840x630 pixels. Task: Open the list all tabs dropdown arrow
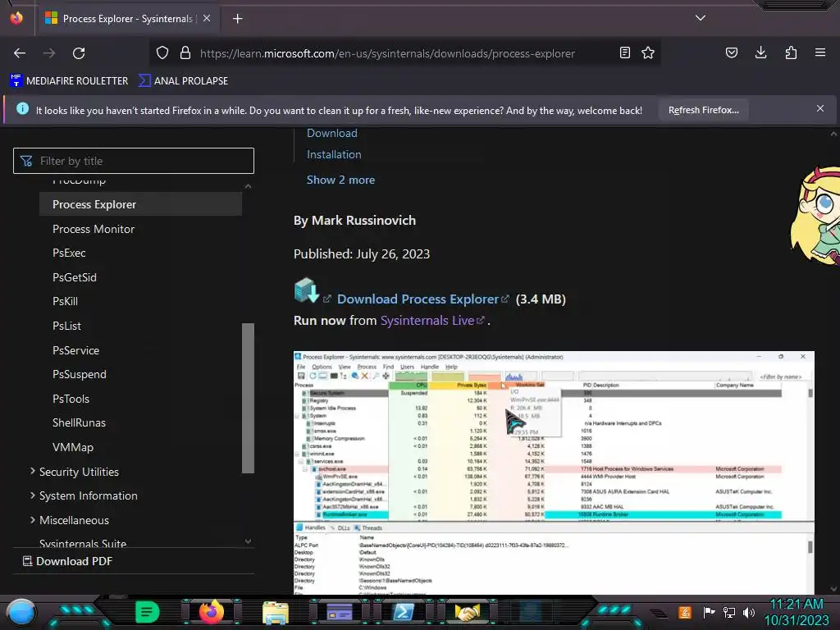[701, 18]
